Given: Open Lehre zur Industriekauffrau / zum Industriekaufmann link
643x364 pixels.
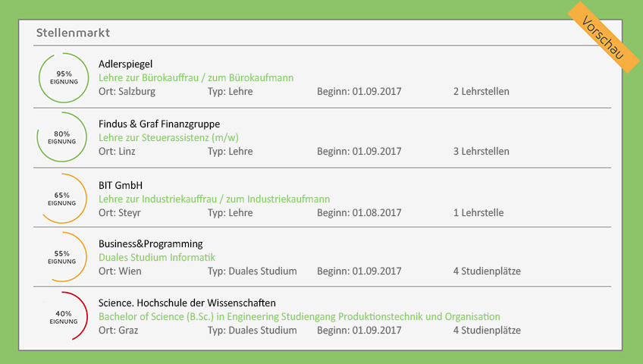Looking at the screenshot, I should [214, 199].
